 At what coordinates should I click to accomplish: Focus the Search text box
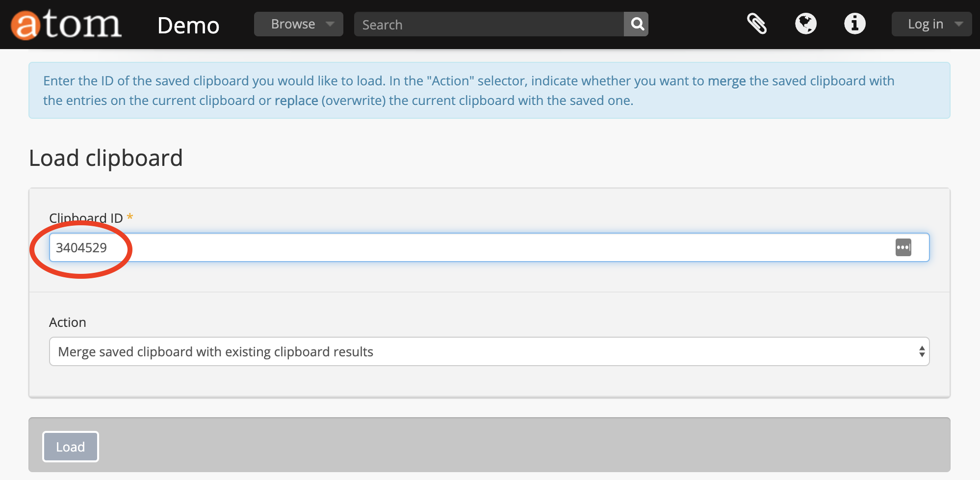tap(489, 25)
